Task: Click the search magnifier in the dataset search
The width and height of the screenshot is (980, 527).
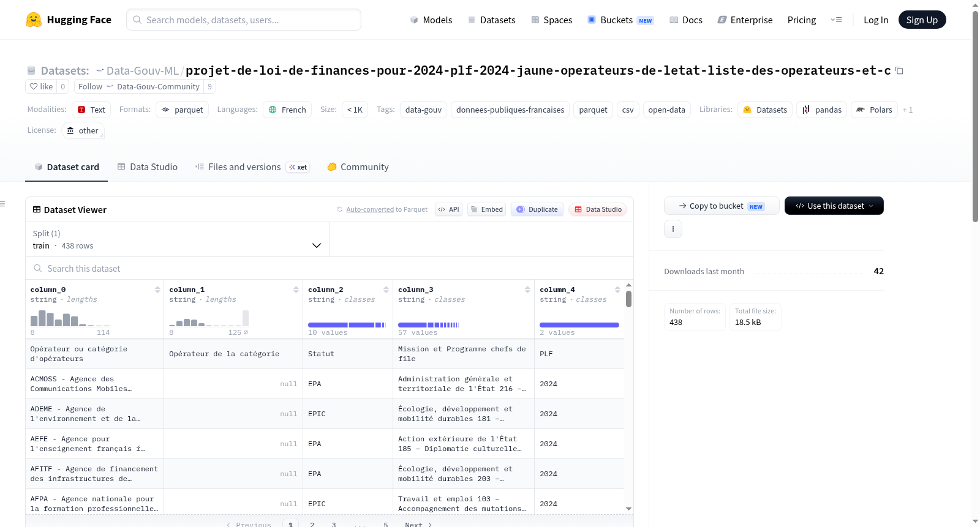Action: pyautogui.click(x=38, y=269)
